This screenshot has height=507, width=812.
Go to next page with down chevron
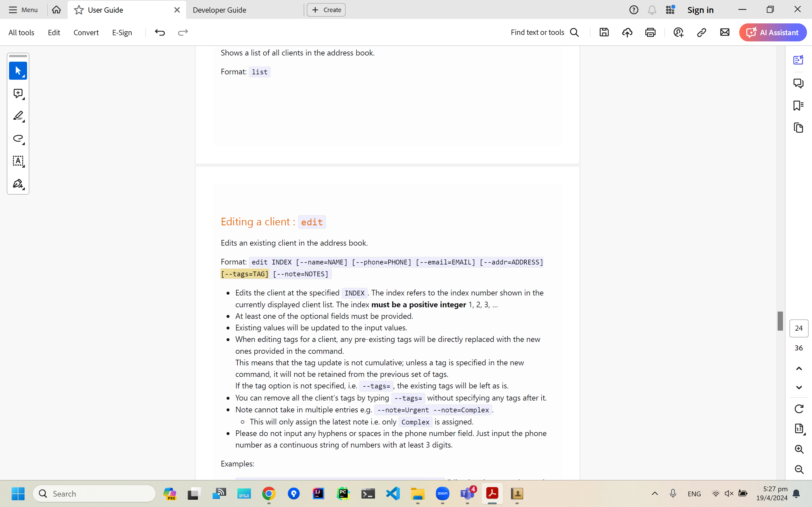(x=799, y=387)
